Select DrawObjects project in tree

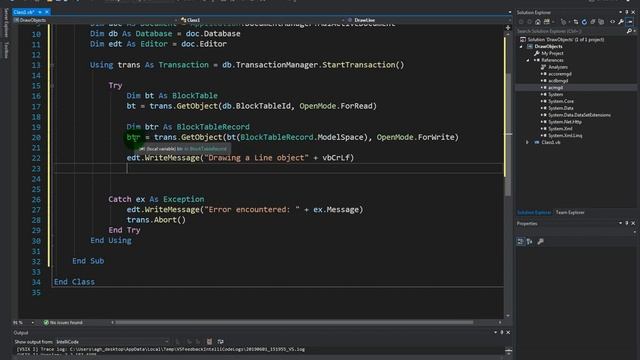[548, 47]
